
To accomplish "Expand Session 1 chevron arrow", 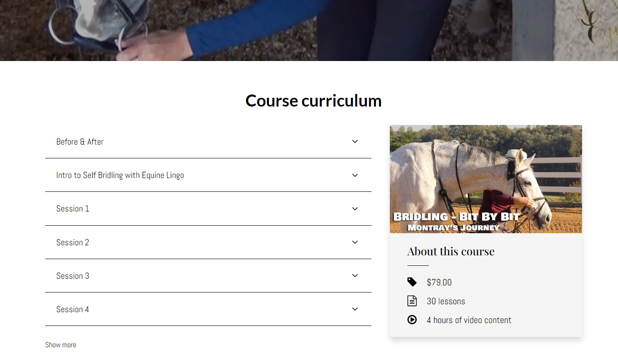I will click(355, 209).
